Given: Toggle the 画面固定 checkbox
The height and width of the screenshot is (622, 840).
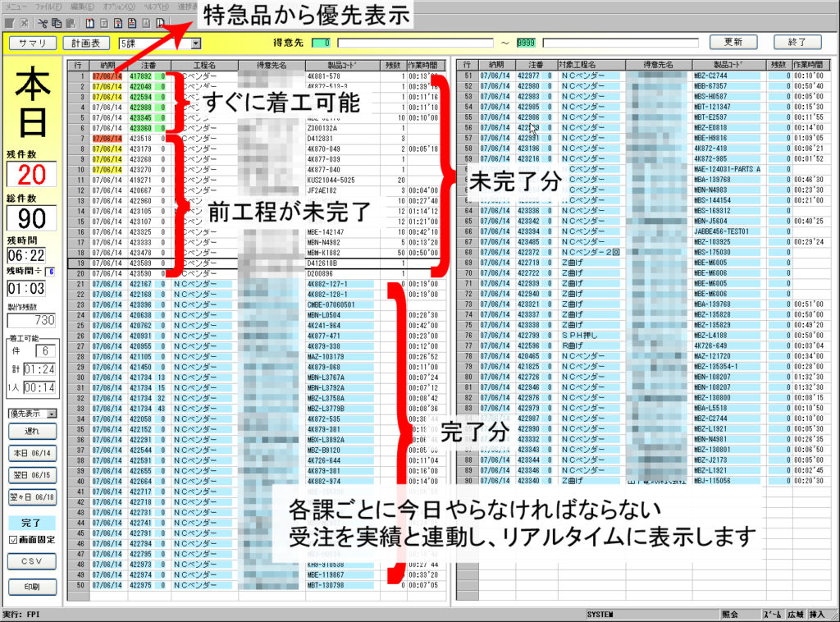Looking at the screenshot, I should [x=12, y=539].
